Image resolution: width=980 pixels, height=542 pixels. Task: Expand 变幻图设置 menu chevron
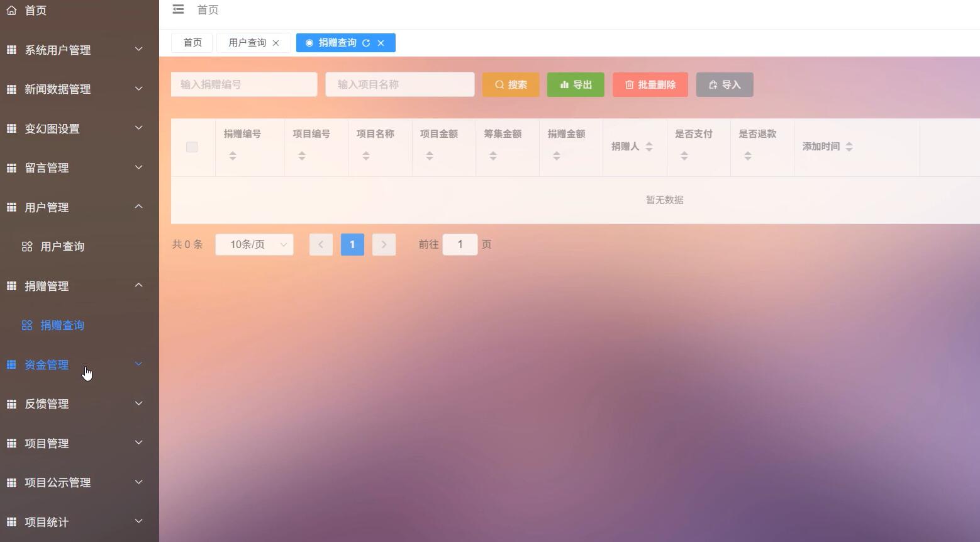(139, 128)
